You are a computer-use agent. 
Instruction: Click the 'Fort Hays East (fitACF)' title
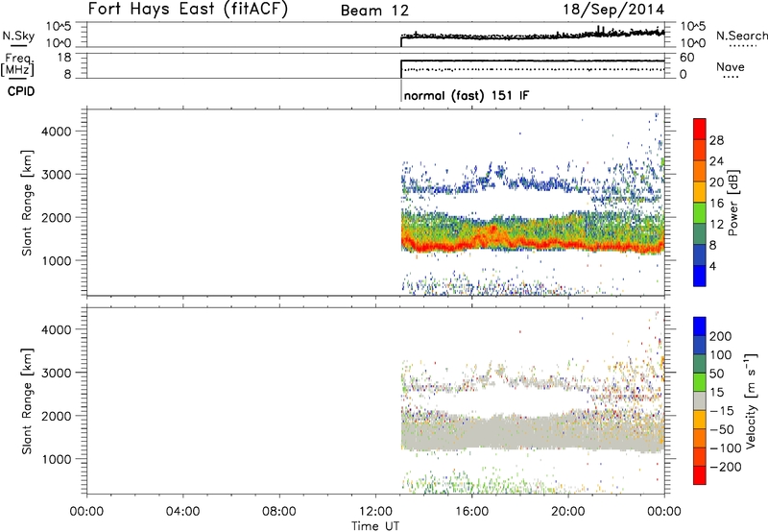click(187, 9)
